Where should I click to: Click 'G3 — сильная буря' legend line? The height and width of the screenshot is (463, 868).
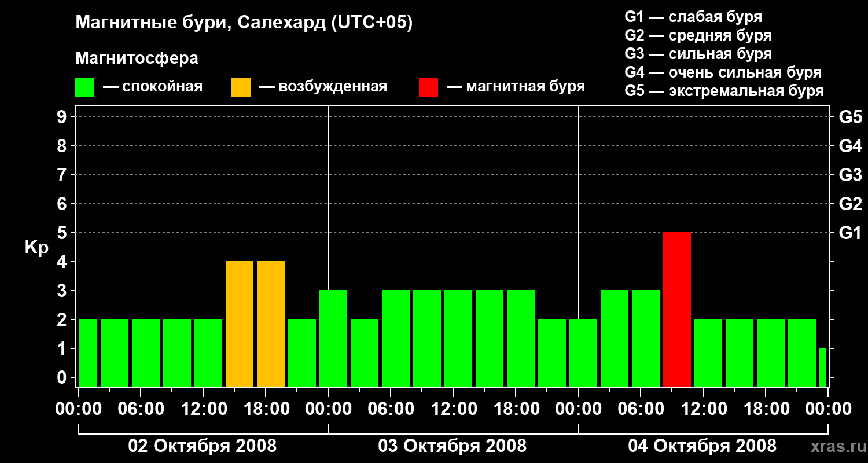click(698, 54)
